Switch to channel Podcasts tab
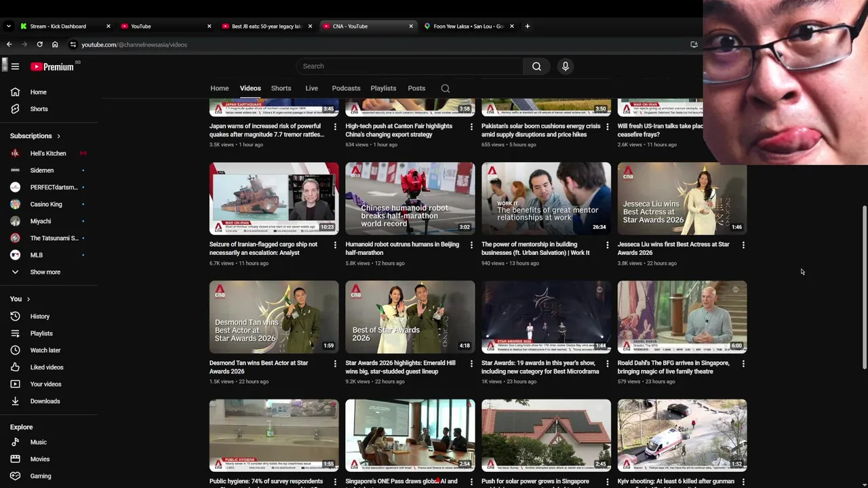Viewport: 868px width, 488px height. (346, 88)
